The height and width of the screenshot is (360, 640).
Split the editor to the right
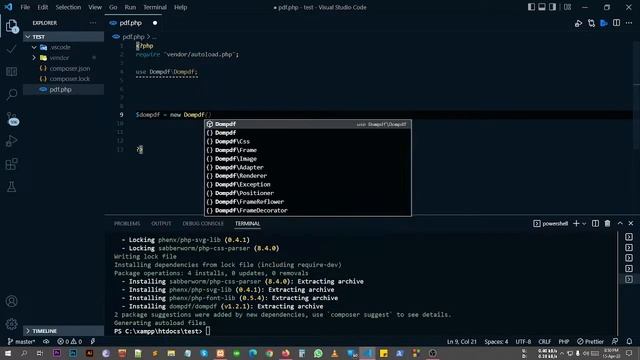tap(616, 23)
